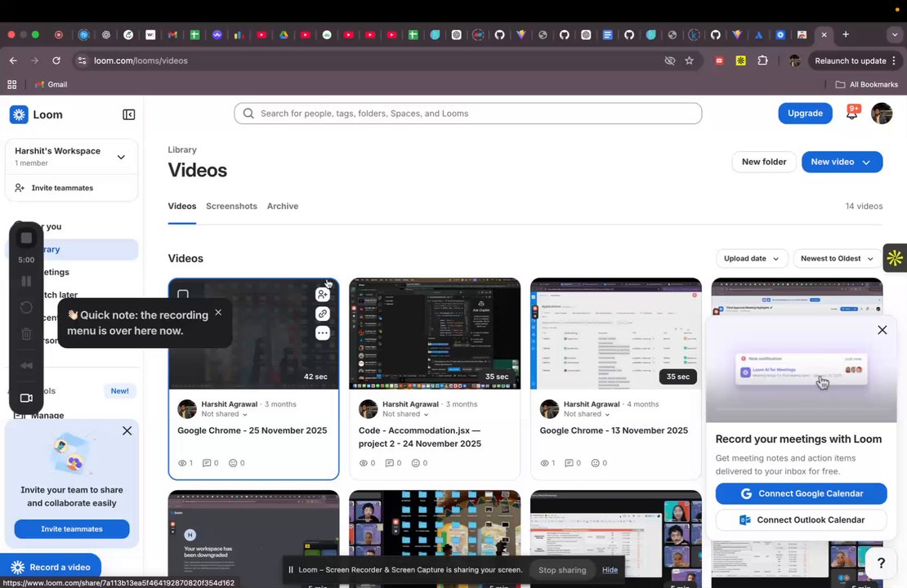Open Chrome extensions puzzle icon
The height and width of the screenshot is (588, 907).
(x=762, y=60)
